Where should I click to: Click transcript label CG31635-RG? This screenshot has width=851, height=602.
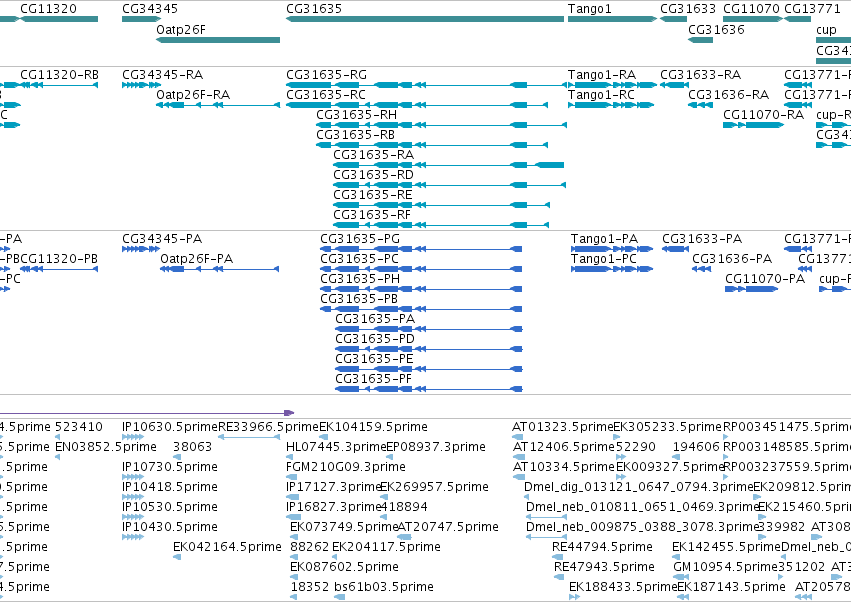click(326, 74)
